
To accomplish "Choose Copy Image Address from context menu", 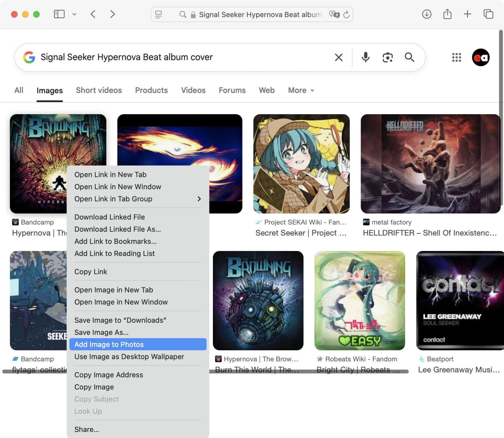I will click(109, 375).
